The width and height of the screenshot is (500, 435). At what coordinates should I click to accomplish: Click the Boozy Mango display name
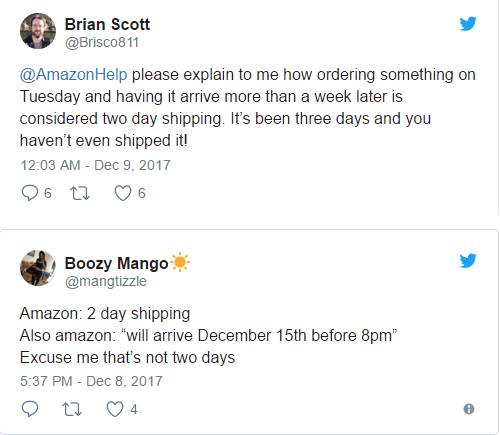click(x=116, y=263)
